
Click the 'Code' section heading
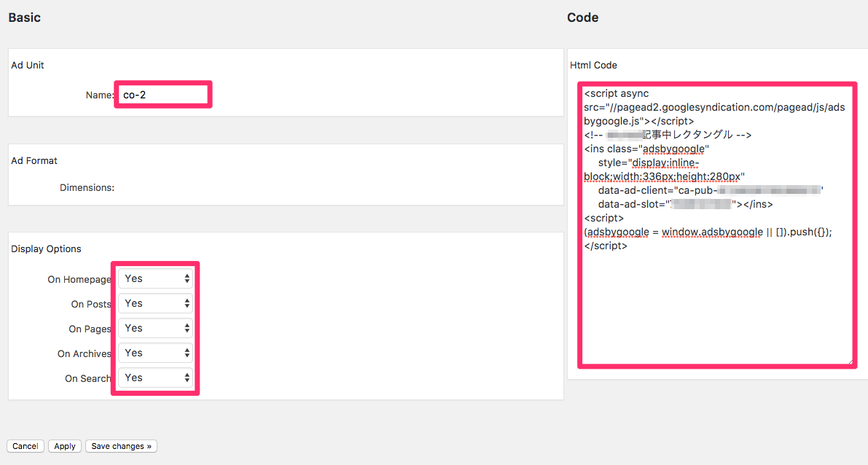tap(582, 17)
